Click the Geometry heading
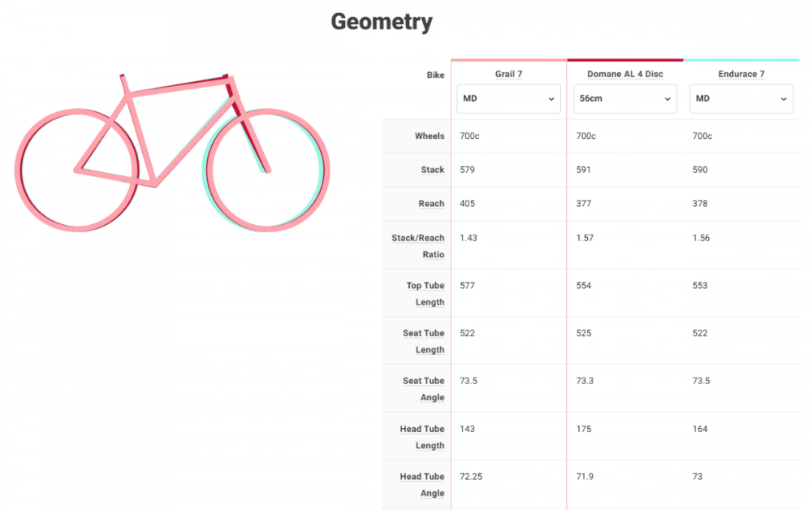 coord(381,22)
